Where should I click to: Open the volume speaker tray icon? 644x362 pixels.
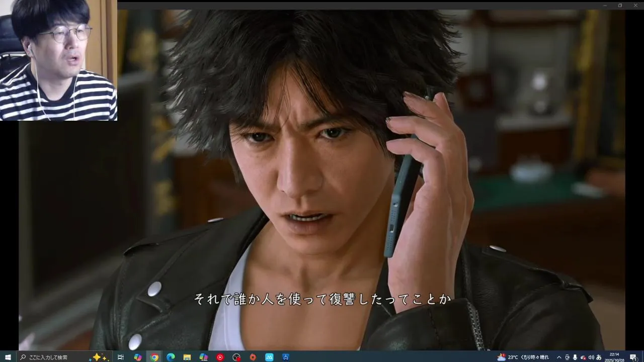(591, 357)
